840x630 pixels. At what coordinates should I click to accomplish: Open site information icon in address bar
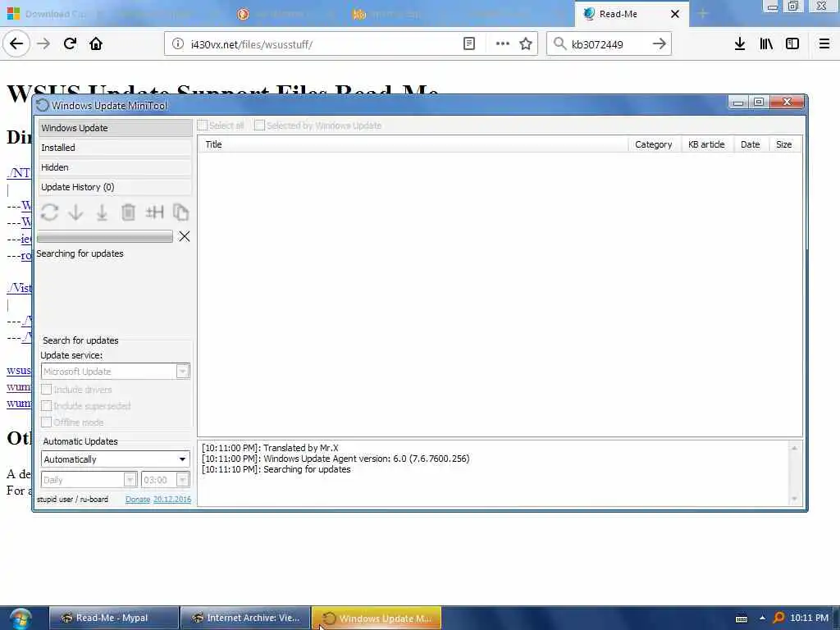pyautogui.click(x=178, y=44)
